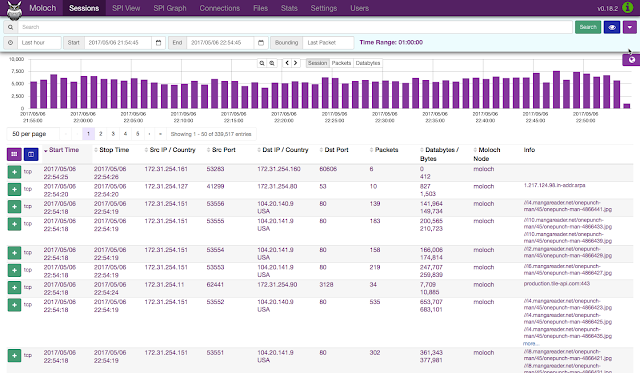The width and height of the screenshot is (640, 373).
Task: Go to results page 3
Action: 113,134
